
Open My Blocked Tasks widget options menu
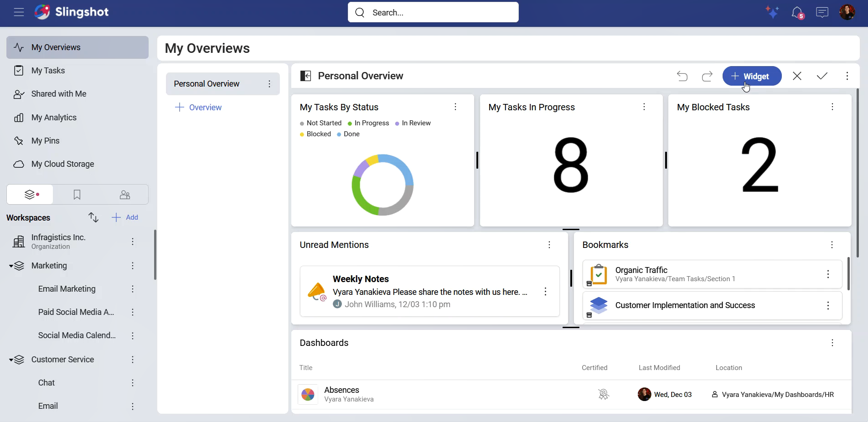832,107
